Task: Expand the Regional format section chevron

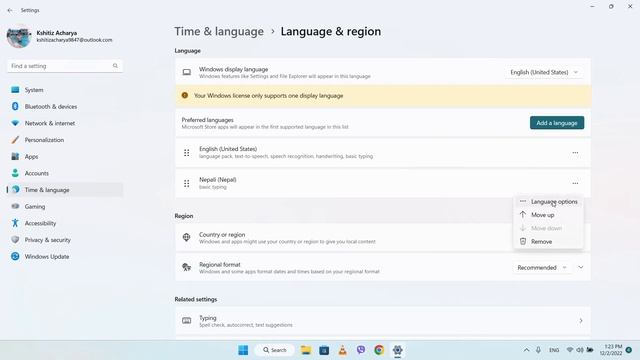Action: pyautogui.click(x=580, y=267)
